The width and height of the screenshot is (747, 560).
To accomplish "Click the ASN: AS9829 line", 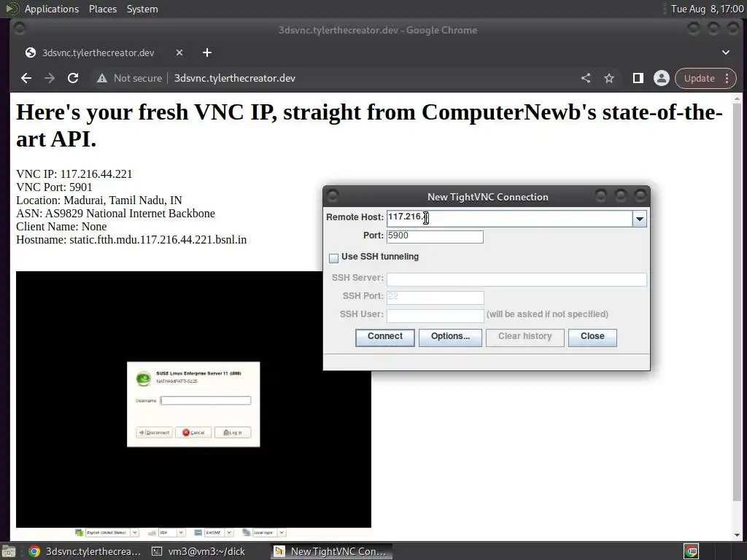I will [x=116, y=214].
